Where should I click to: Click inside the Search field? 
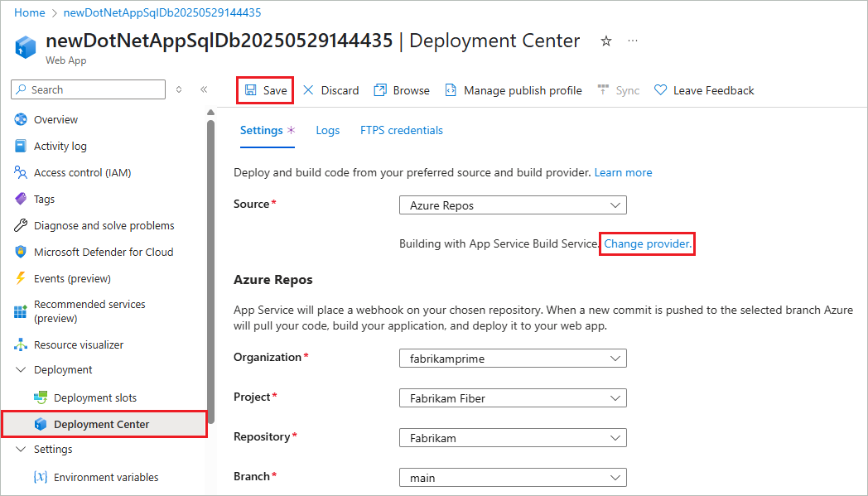point(87,89)
